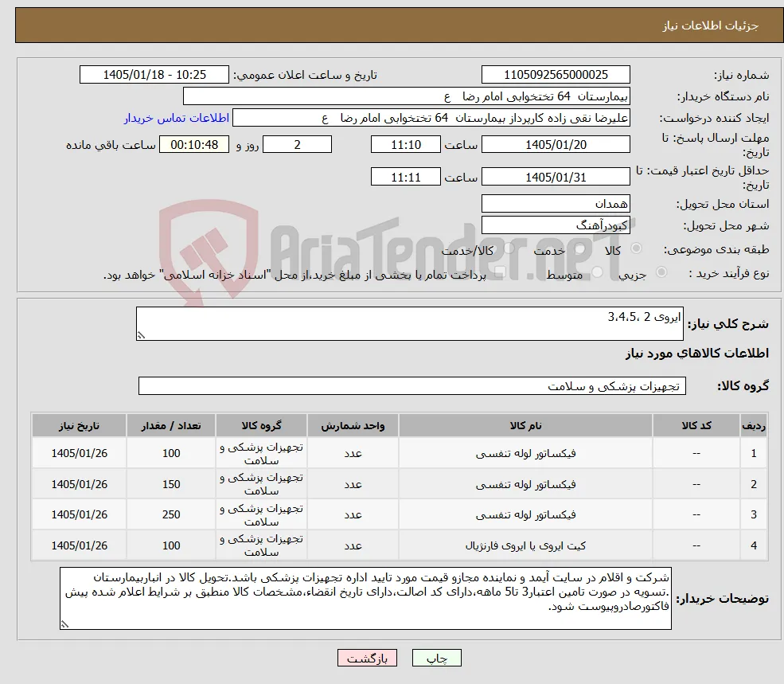Click quantity 250 in row 3
This screenshot has width=784, height=684.
tap(171, 515)
